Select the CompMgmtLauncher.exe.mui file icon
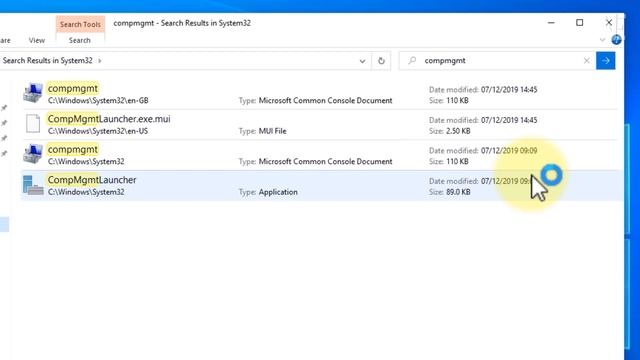This screenshot has width=640, height=360. tap(33, 124)
